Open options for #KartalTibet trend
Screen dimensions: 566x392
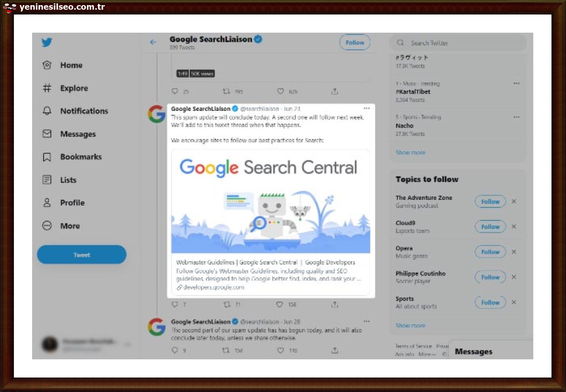pyautogui.click(x=516, y=83)
